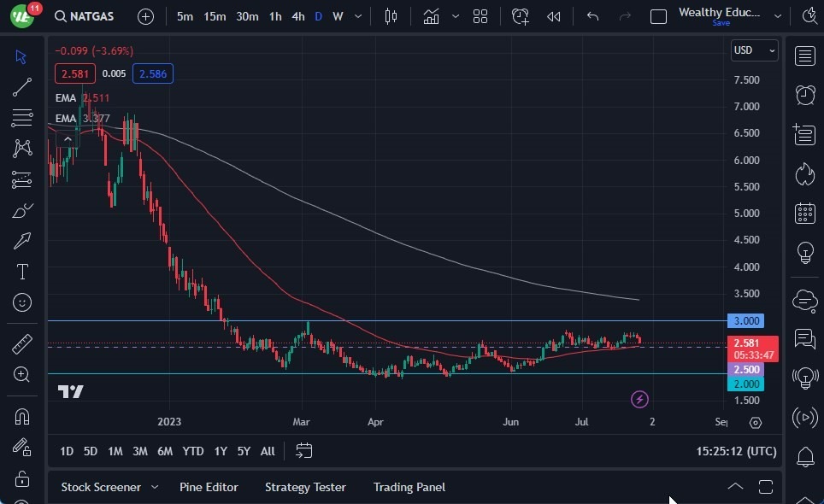The height and width of the screenshot is (504, 824).
Task: Select the 4h timeframe interval
Action: [x=297, y=16]
